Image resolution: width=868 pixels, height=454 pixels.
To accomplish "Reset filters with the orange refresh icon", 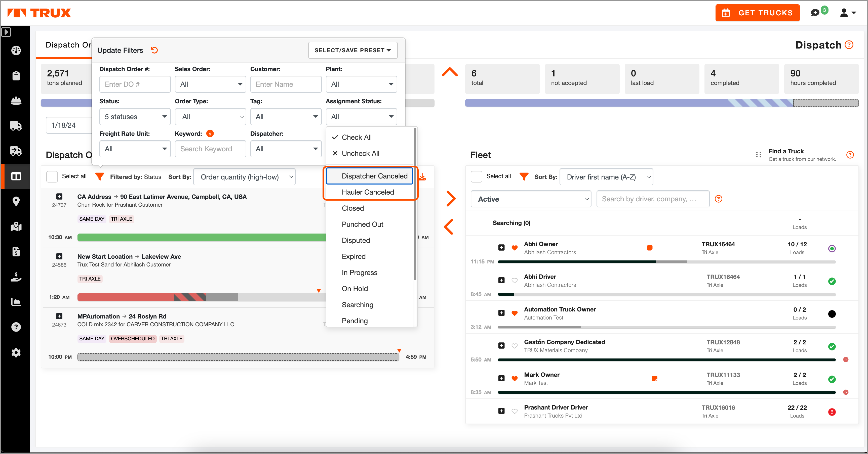I will (x=154, y=50).
